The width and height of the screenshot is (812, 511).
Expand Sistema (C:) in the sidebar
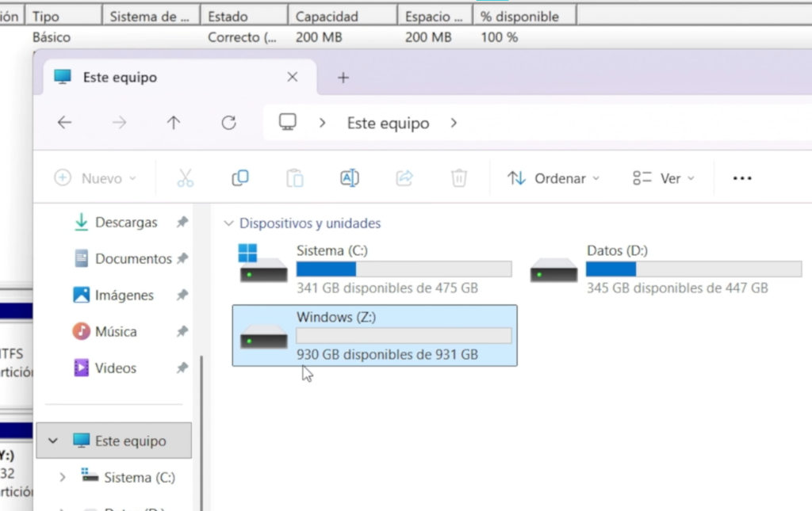[x=61, y=477]
